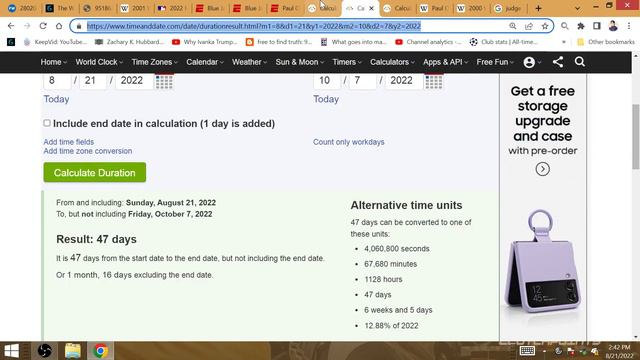
Task: Open the Chrome profile avatar
Action: [613, 26]
